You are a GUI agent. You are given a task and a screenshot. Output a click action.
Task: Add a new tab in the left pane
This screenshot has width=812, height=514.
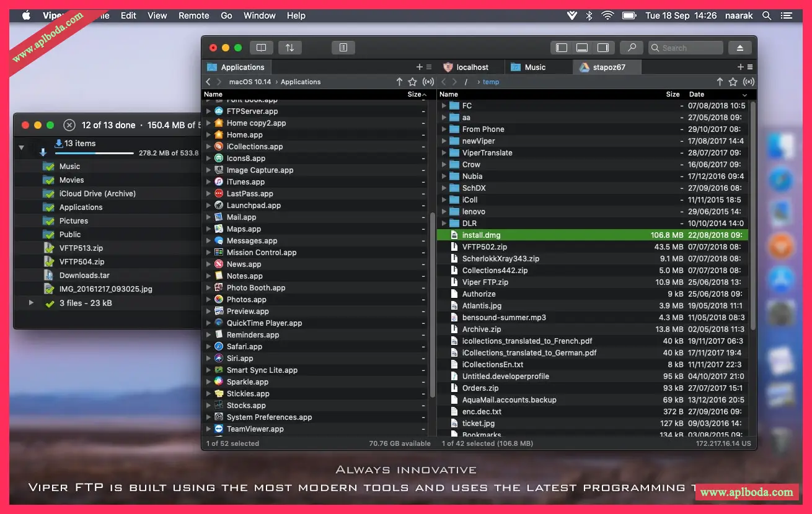pyautogui.click(x=419, y=67)
